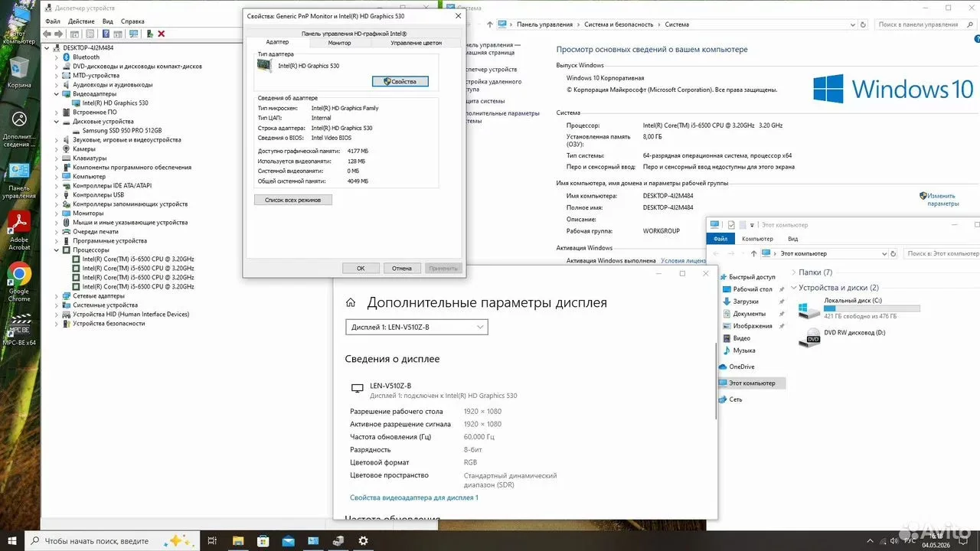Expand Мониторы node in device tree
The height and width of the screenshot is (551, 980).
57,214
